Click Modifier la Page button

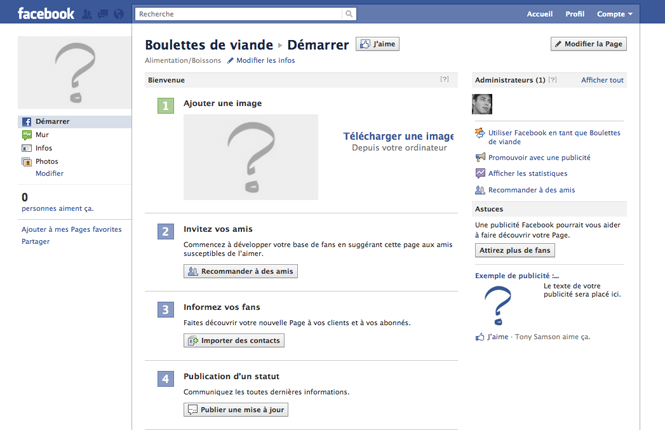click(x=589, y=44)
